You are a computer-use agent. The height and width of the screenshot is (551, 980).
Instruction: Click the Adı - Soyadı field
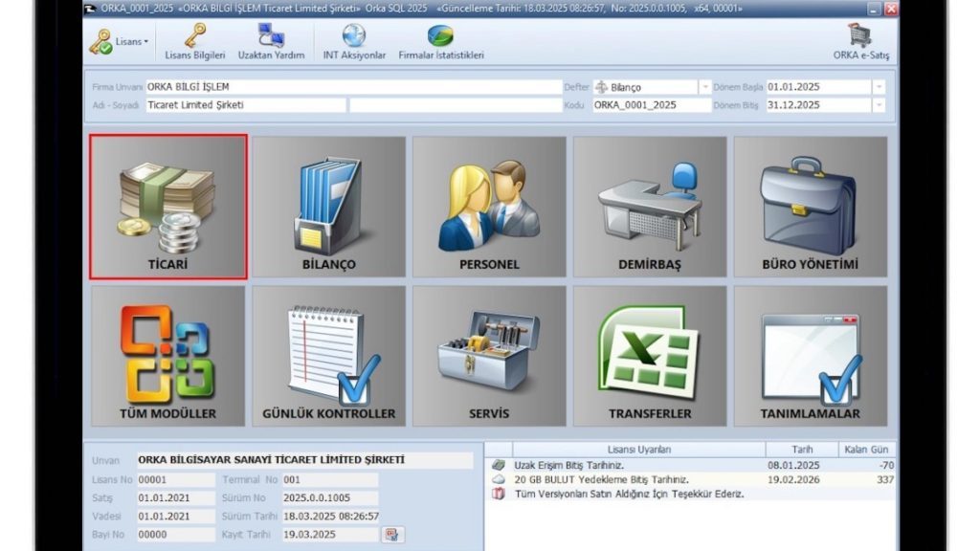coord(246,105)
